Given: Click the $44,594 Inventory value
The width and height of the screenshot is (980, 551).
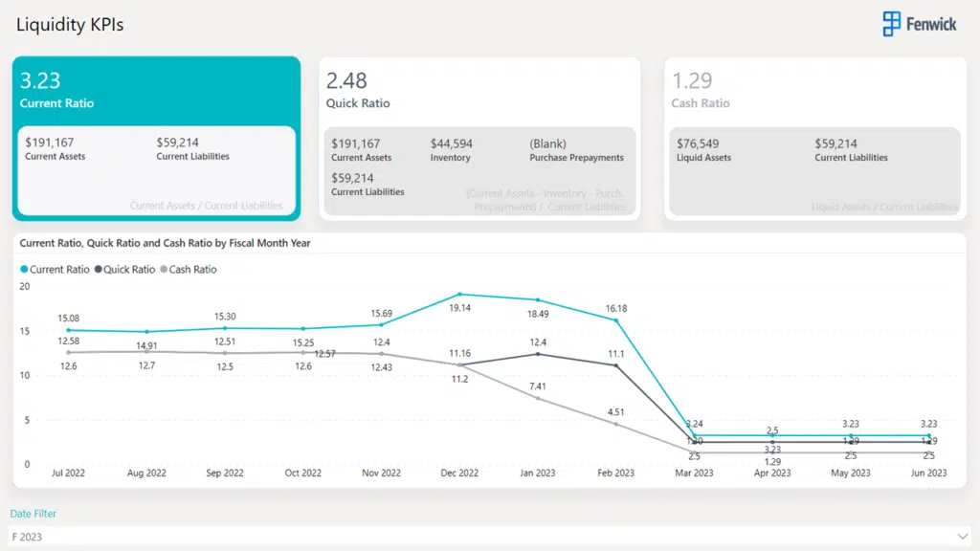Looking at the screenshot, I should click(452, 143).
